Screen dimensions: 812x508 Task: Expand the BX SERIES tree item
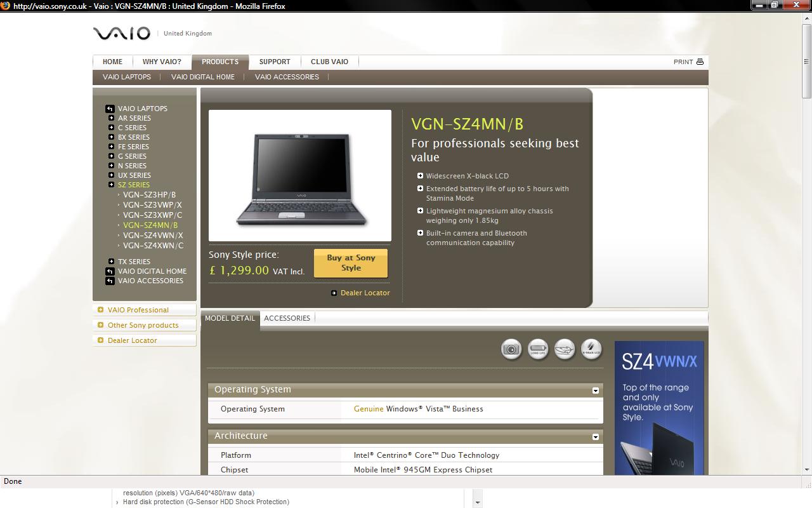(x=112, y=137)
